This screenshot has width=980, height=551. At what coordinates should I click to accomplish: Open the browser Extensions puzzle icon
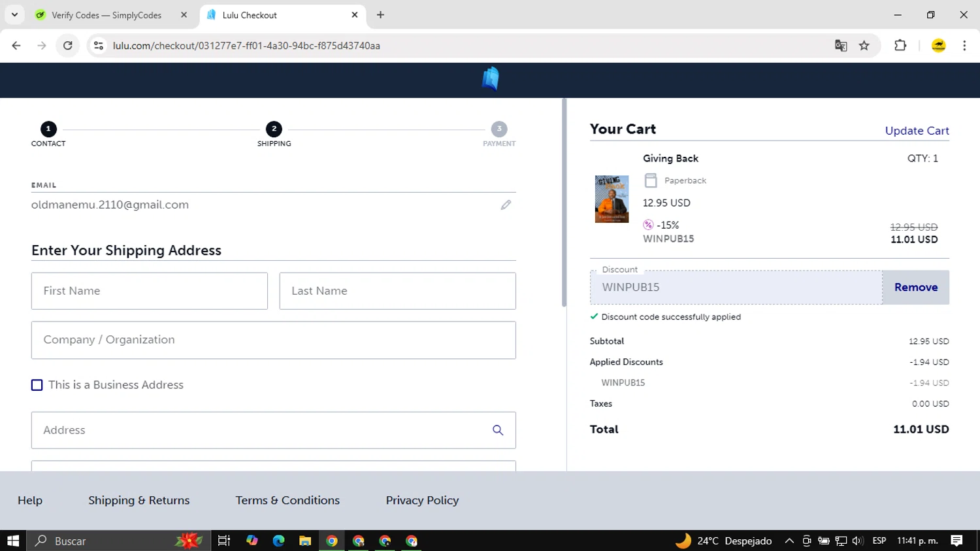click(900, 46)
